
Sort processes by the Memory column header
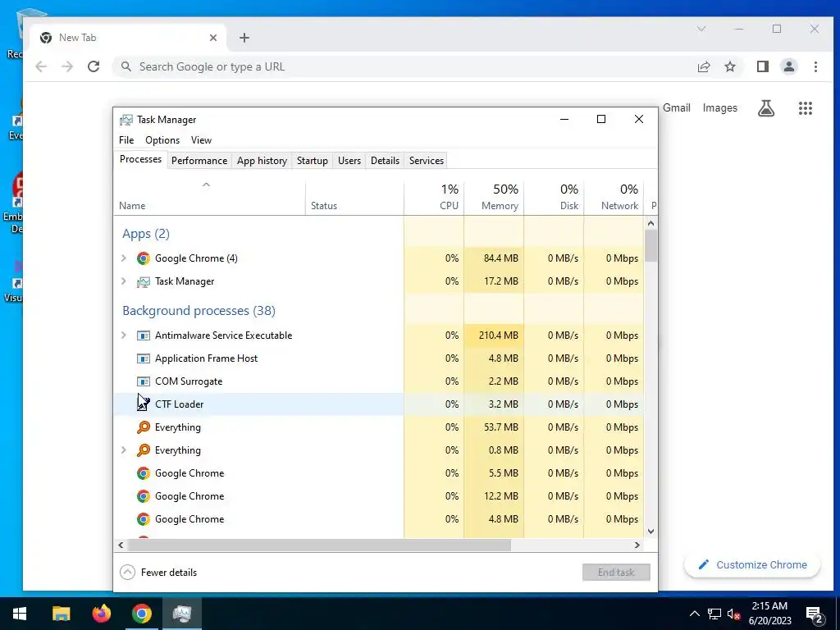tap(494, 197)
